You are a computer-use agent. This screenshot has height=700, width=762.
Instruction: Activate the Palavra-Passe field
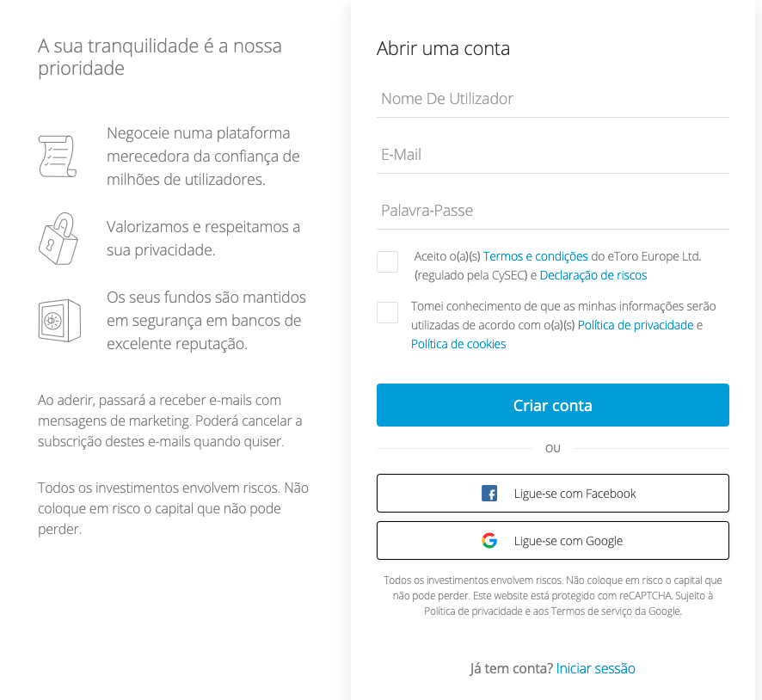point(552,211)
